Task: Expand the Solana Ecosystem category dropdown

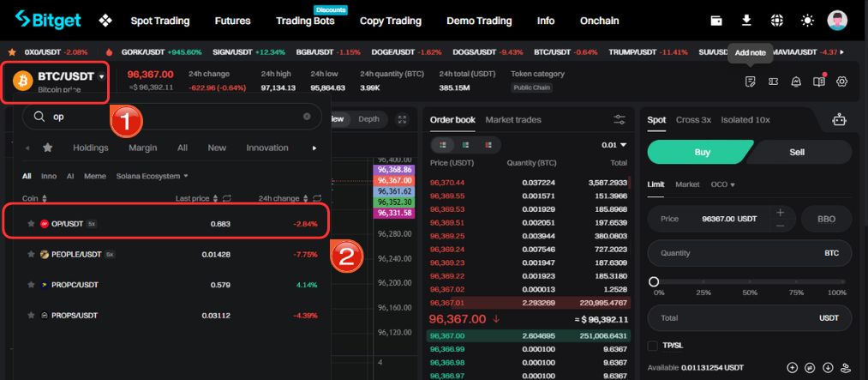Action: click(152, 176)
